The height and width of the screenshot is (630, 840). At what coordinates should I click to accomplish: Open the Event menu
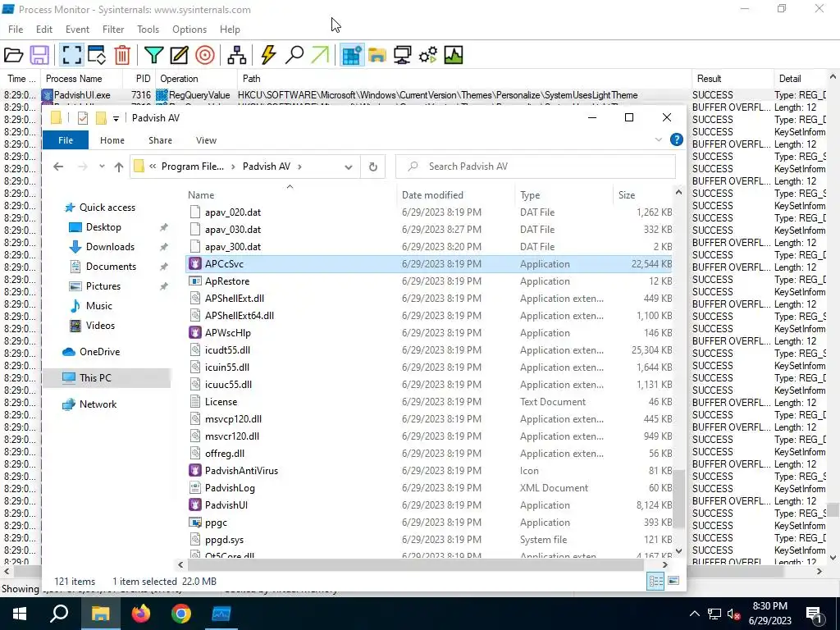pos(77,30)
